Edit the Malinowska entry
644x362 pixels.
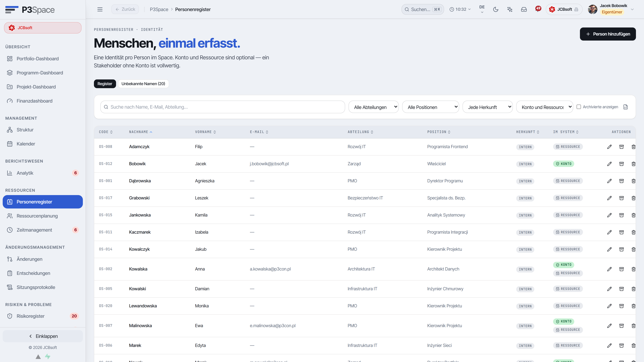pos(609,326)
